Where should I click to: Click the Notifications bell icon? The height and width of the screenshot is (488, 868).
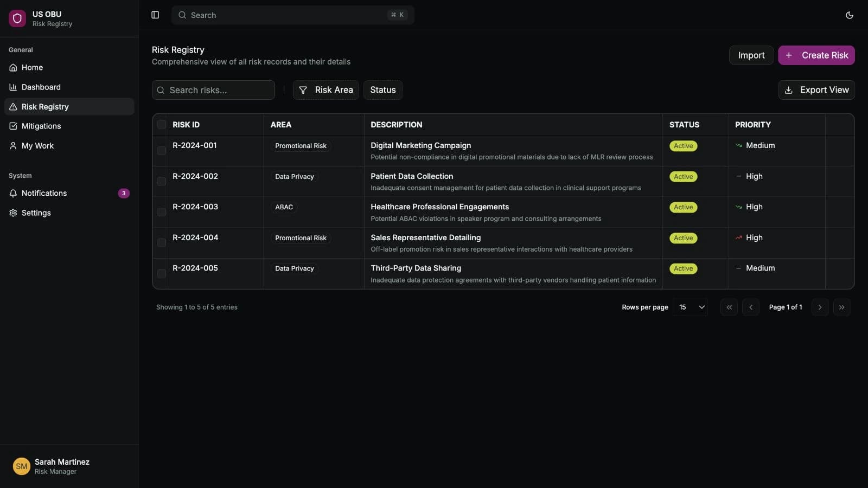click(x=13, y=194)
